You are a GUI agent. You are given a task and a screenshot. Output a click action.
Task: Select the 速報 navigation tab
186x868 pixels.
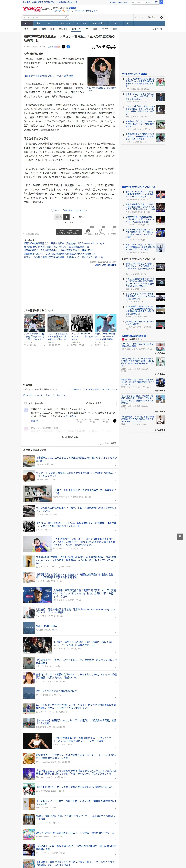pyautogui.click(x=38, y=24)
